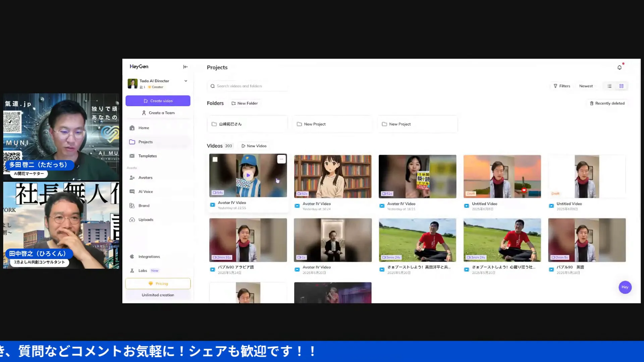Open the anime girl library video thumbnail

pos(333,176)
